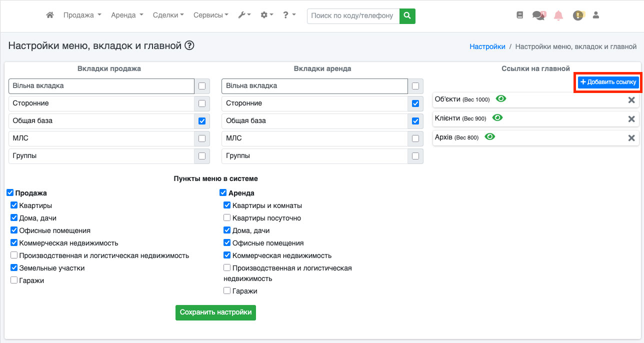Remove the Клієнти link with X

coord(631,119)
